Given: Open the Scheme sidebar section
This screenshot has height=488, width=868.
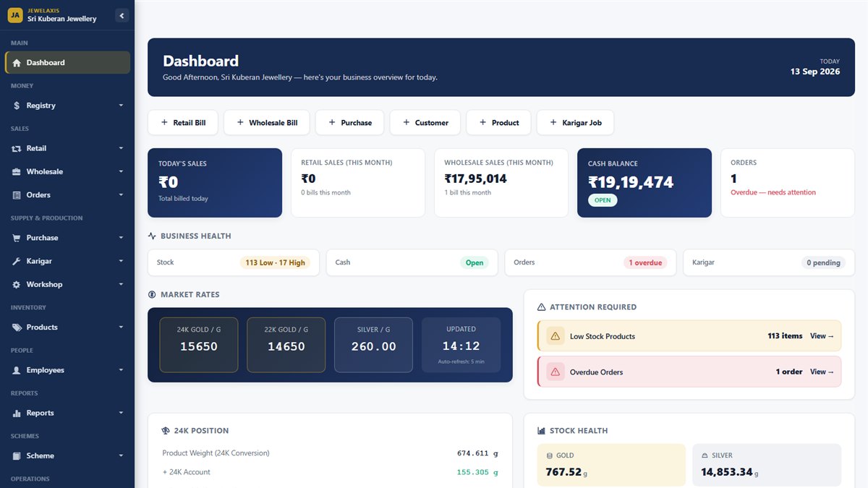Looking at the screenshot, I should 67,456.
